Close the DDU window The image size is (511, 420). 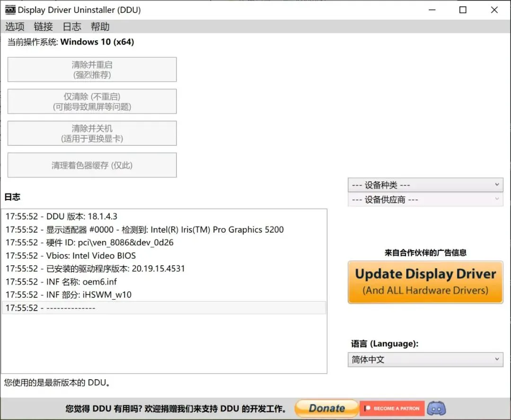click(494, 10)
